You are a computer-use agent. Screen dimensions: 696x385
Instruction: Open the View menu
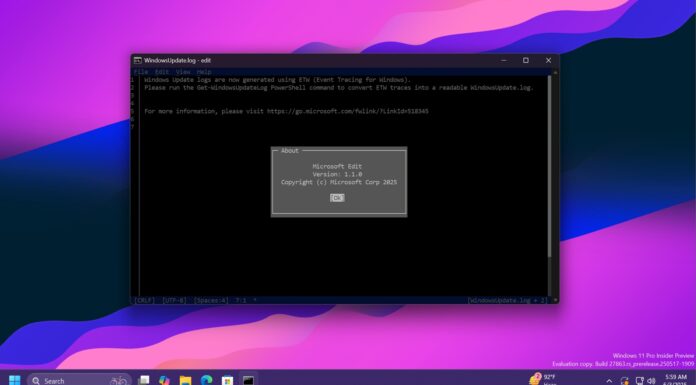(x=183, y=71)
